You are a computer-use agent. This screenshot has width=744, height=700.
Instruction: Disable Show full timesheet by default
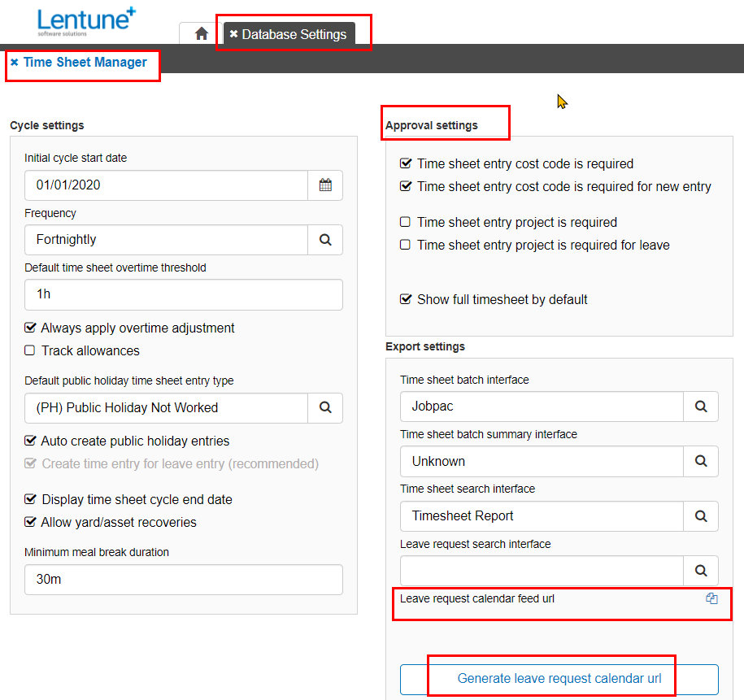(x=406, y=298)
